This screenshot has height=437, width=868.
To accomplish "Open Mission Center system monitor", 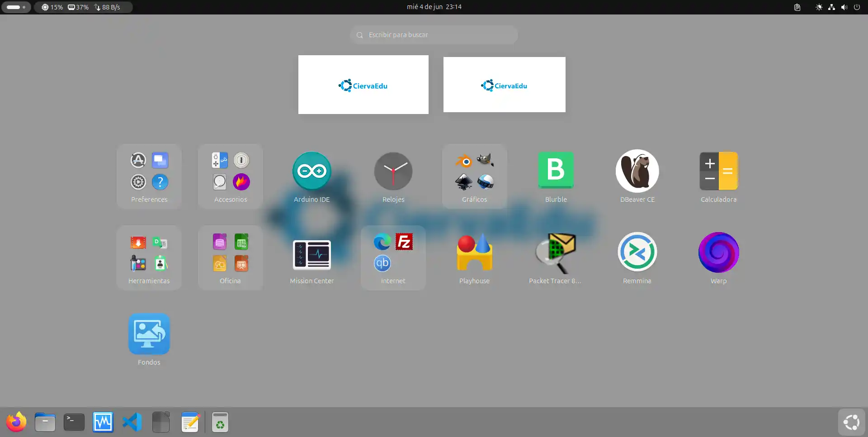I will click(311, 255).
